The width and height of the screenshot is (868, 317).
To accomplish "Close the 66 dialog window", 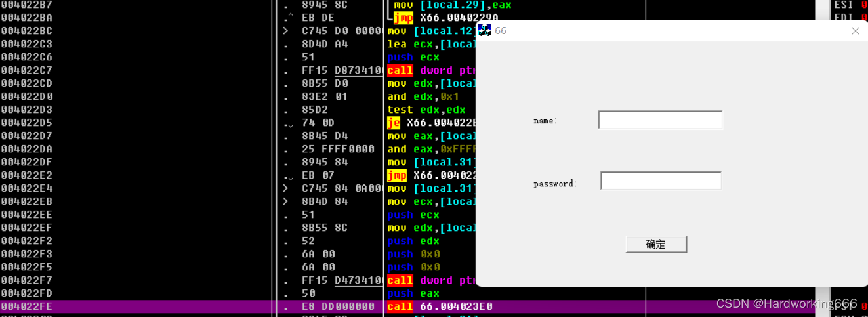I will [855, 31].
